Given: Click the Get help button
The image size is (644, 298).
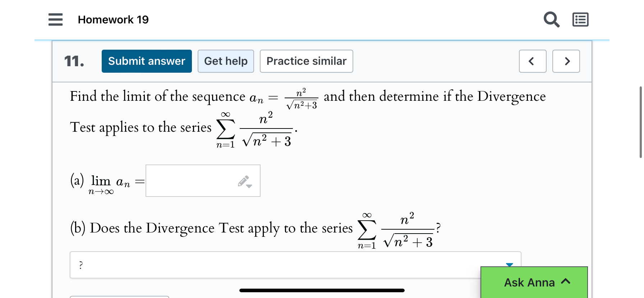Looking at the screenshot, I should pos(226,61).
